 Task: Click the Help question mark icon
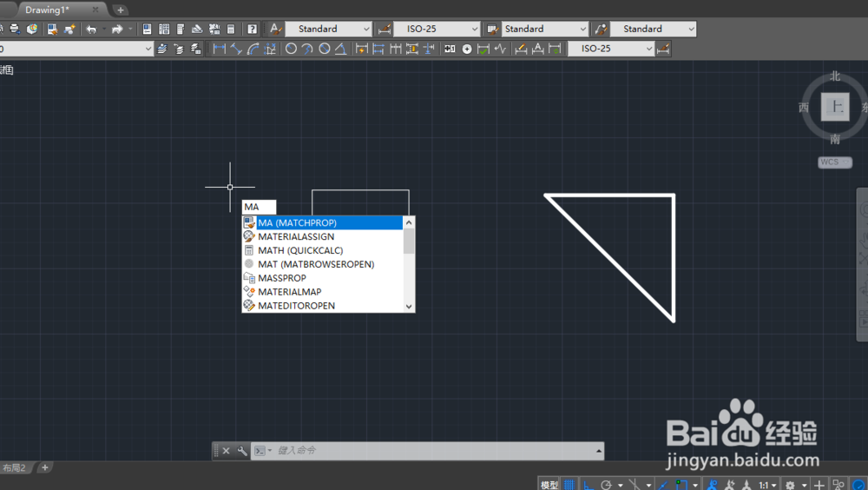click(252, 30)
